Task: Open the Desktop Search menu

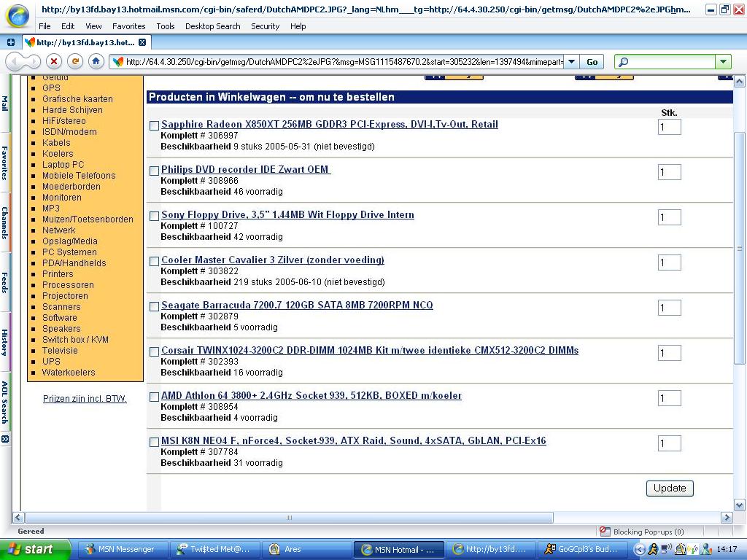Action: pos(212,26)
